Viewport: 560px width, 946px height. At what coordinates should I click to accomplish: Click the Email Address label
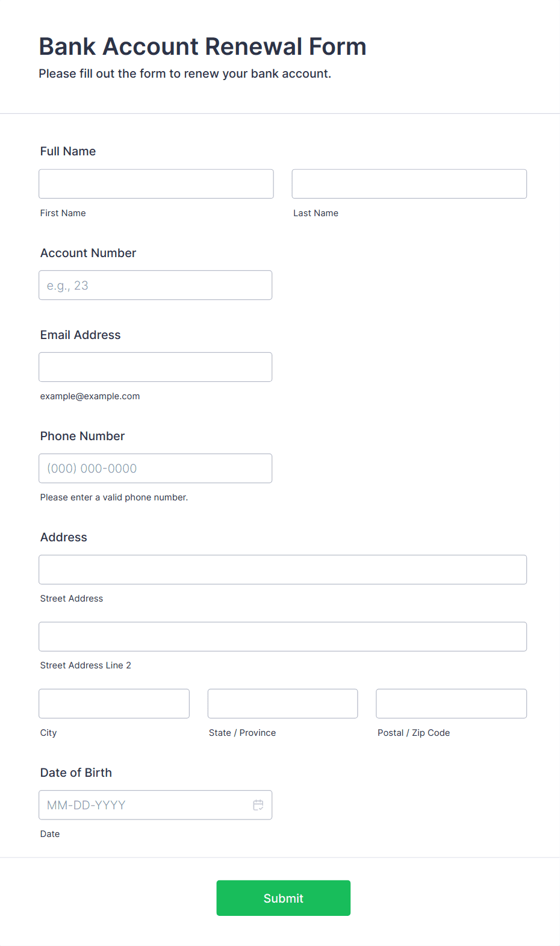pyautogui.click(x=80, y=335)
